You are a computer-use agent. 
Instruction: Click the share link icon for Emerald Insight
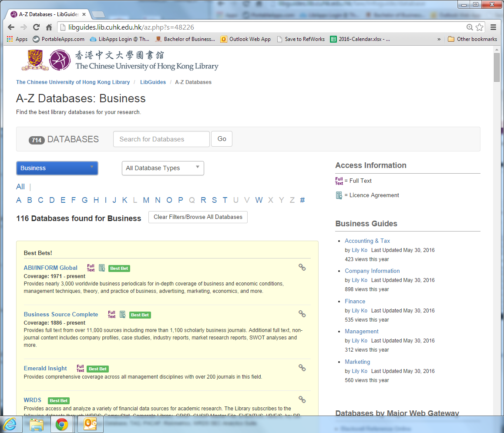click(x=302, y=368)
